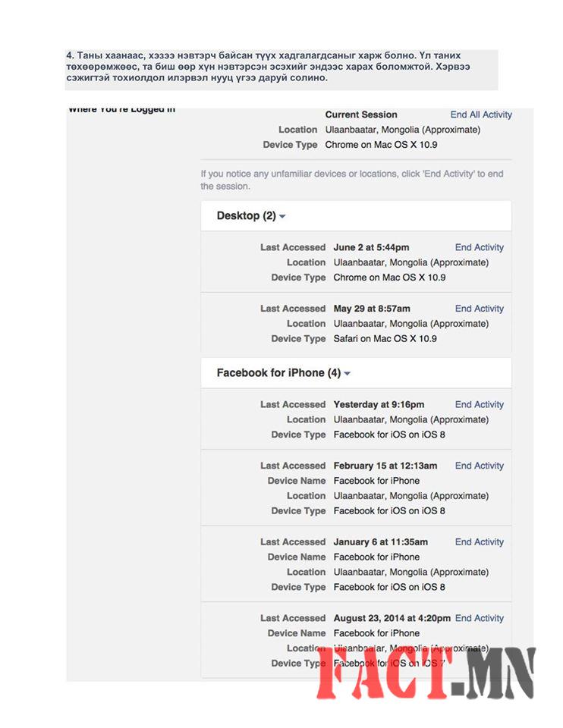This screenshot has width=563, height=728.
Task: End Activity for the June 2 session
Action: (x=479, y=247)
